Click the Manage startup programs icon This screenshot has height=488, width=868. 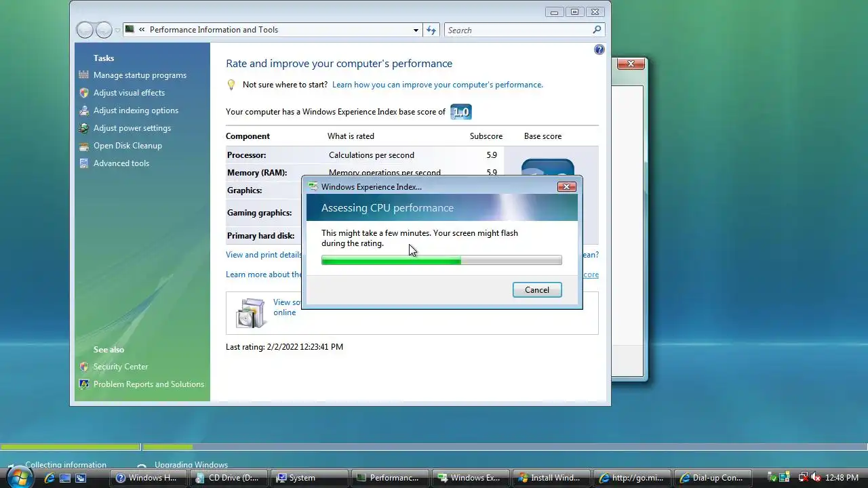[84, 75]
